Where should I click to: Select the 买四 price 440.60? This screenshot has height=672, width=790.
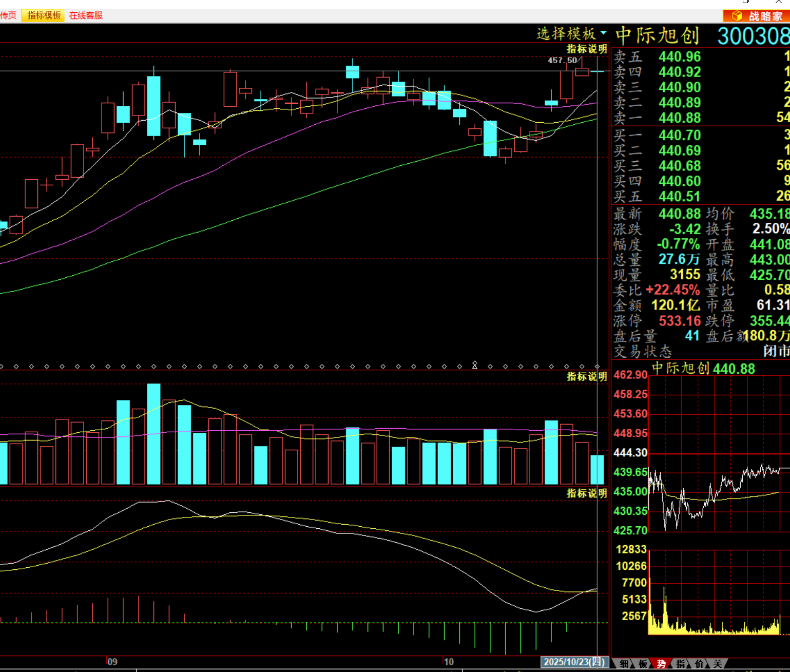(680, 181)
